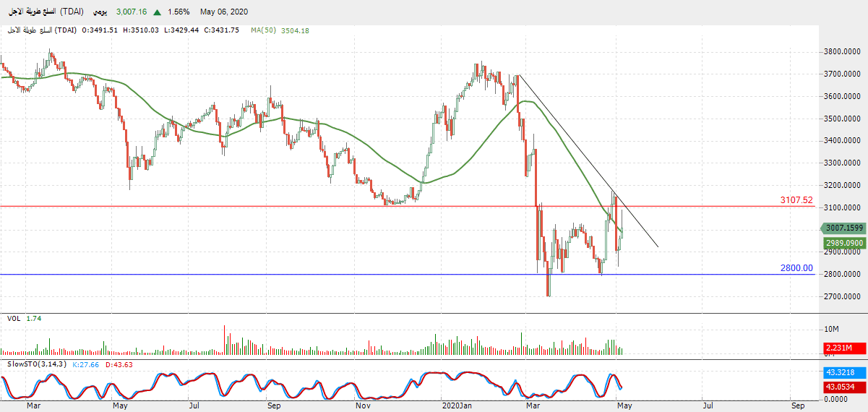Click the high value H:3510.03
This screenshot has width=868, height=412.
tap(142, 30)
